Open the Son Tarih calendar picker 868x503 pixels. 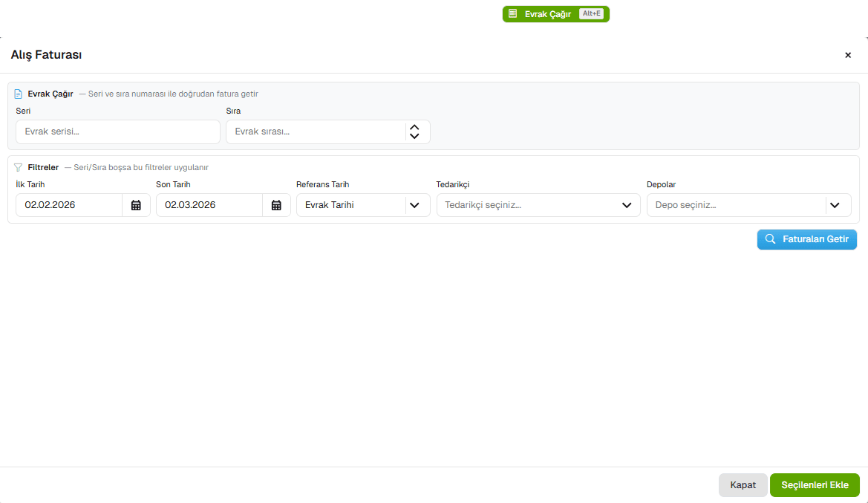click(276, 205)
